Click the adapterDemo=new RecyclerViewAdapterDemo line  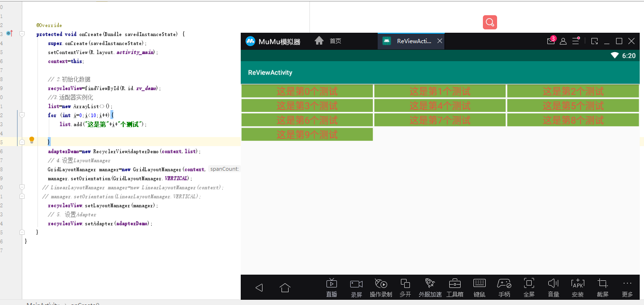[x=125, y=151]
